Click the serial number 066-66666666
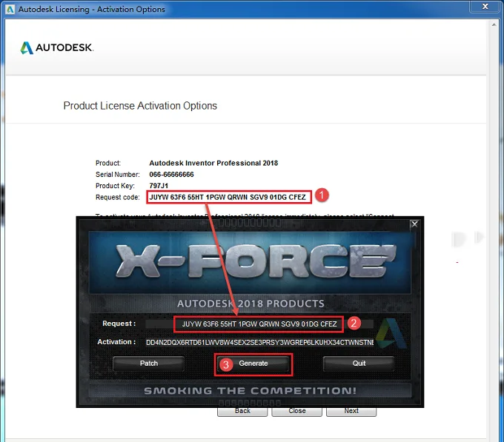Screen dimensions: 504x442 (171, 175)
